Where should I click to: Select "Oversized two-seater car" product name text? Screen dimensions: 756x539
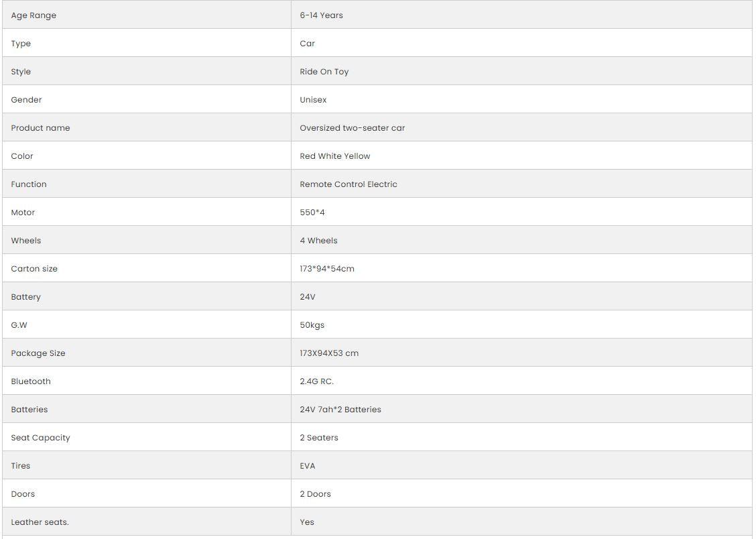(x=353, y=128)
